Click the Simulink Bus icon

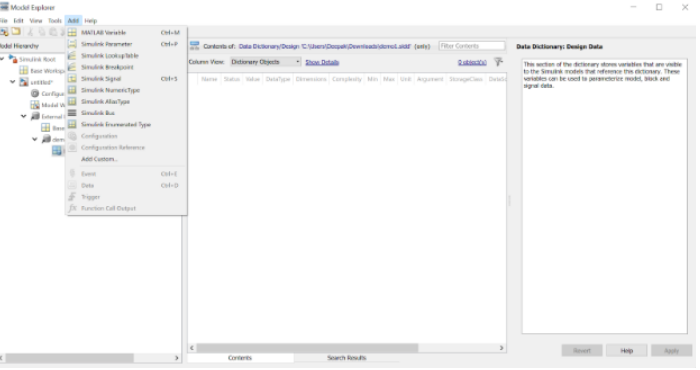click(72, 113)
